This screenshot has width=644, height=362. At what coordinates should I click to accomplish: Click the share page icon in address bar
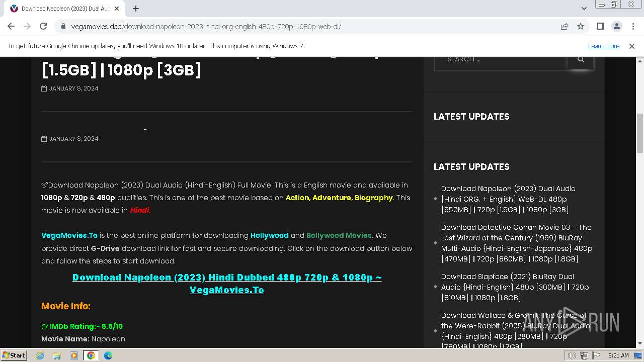tap(565, 26)
